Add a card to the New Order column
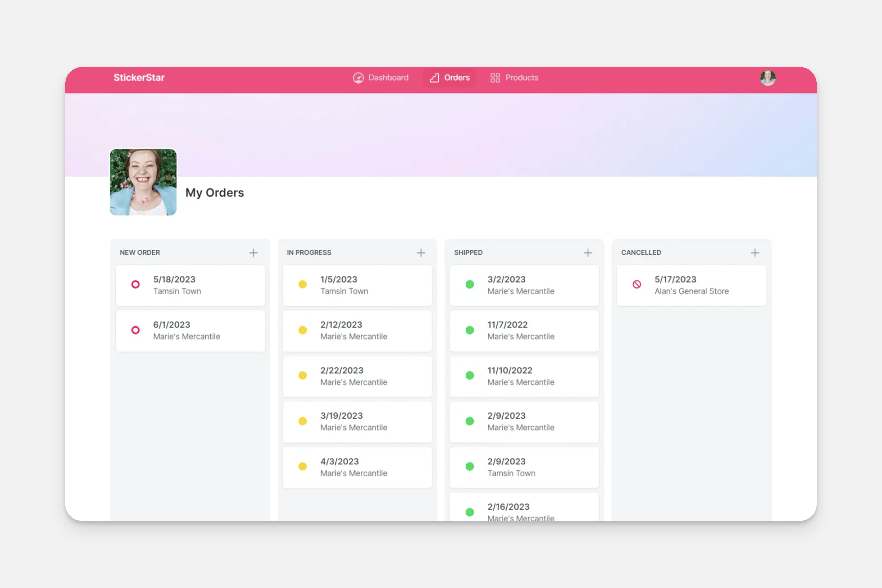This screenshot has height=588, width=882. pos(253,253)
